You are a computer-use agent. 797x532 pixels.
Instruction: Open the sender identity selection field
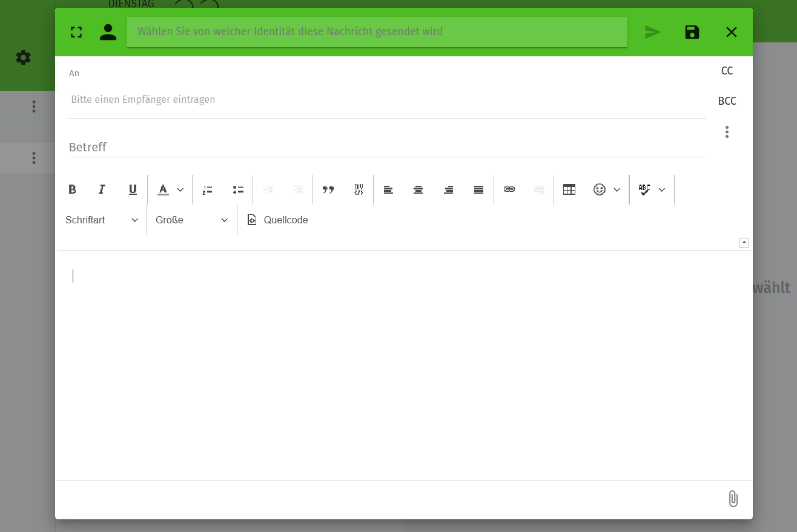coord(377,31)
